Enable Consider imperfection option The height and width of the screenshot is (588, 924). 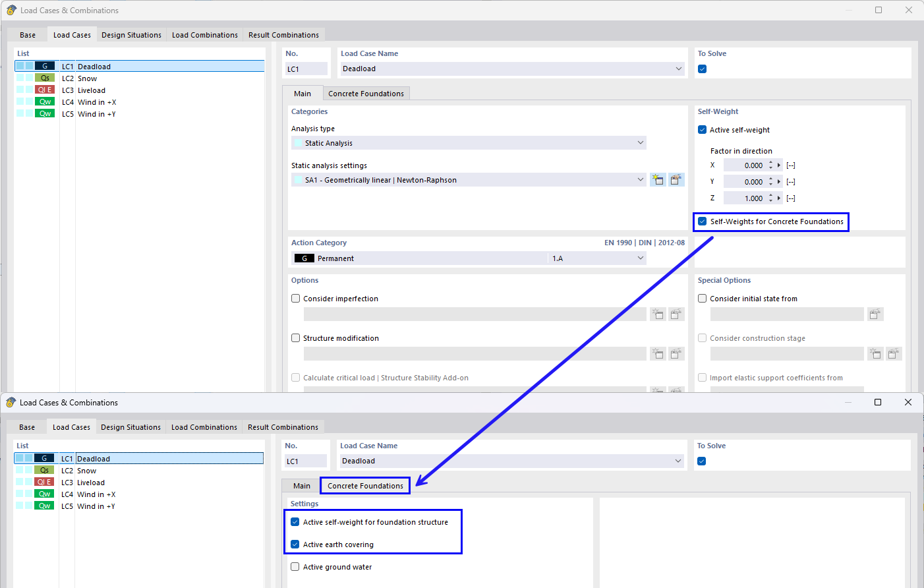[x=296, y=299]
